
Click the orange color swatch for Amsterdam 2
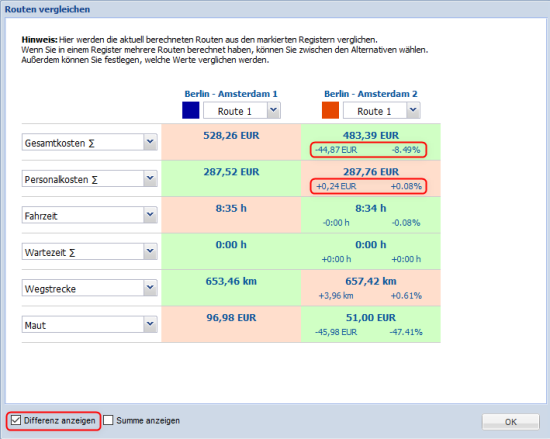(330, 110)
